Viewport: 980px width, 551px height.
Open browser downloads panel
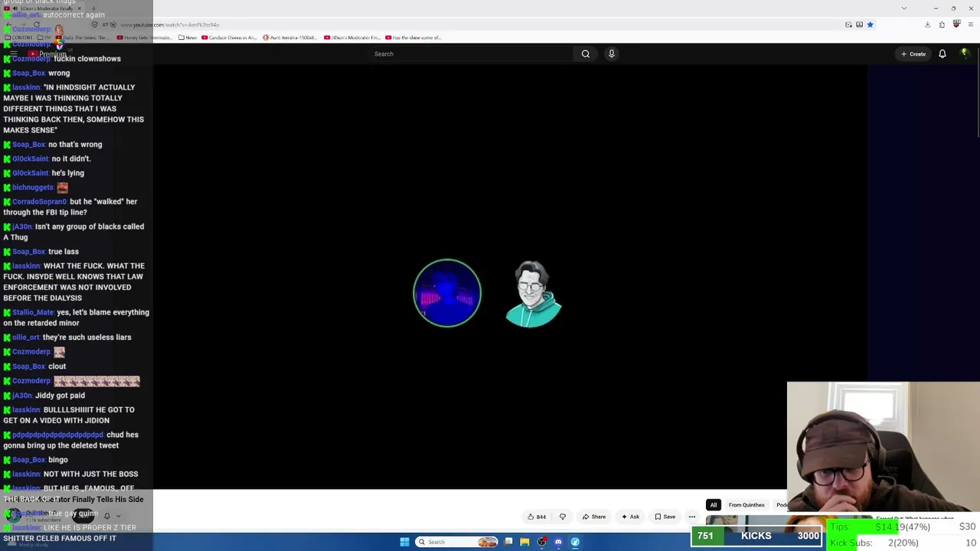(927, 24)
